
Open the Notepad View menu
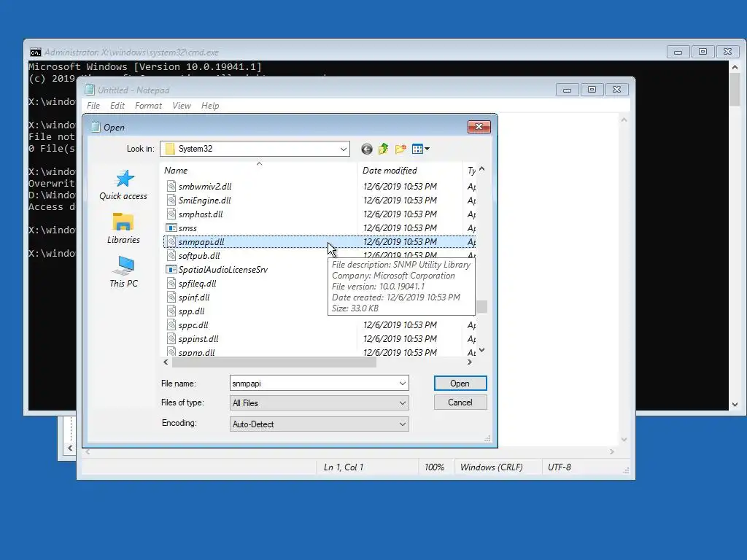pos(182,106)
